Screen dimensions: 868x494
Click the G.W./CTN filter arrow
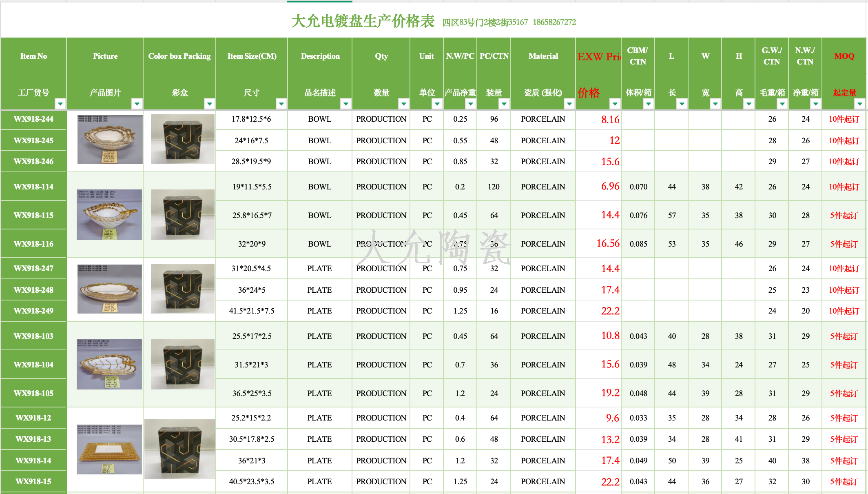pos(782,104)
